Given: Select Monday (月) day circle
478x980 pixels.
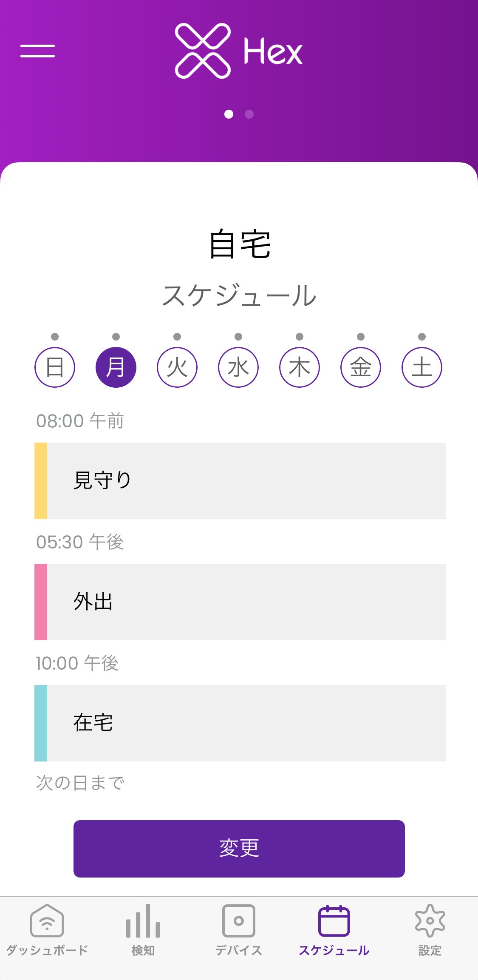Looking at the screenshot, I should tap(116, 367).
